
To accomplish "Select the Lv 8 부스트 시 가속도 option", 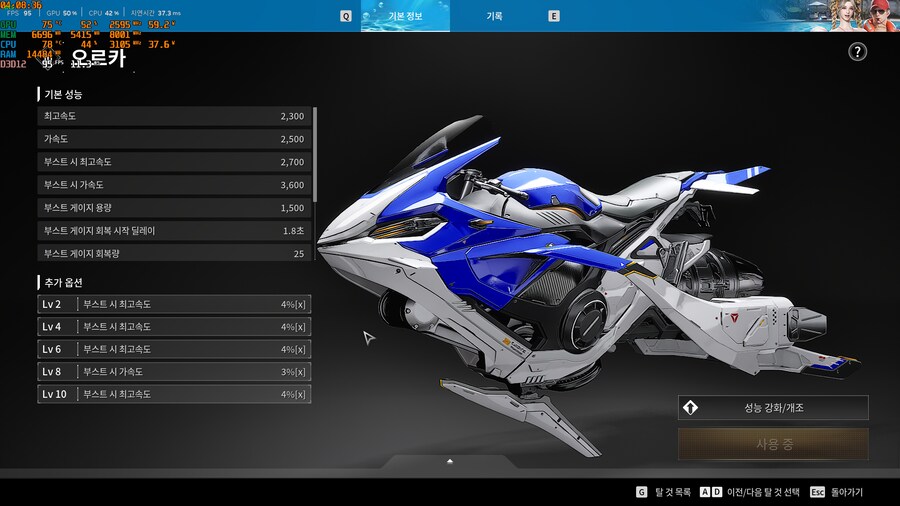I will (174, 372).
